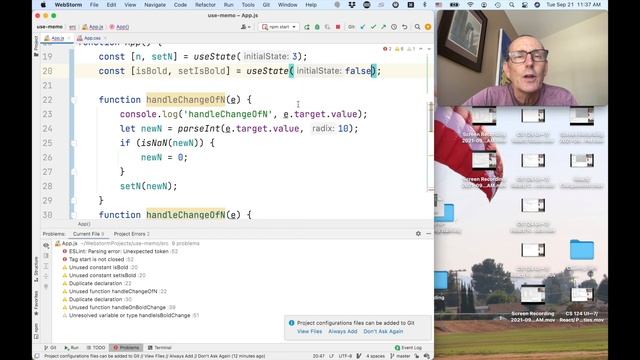Select the Current File problems tab
Image resolution: width=640 pixels, height=360 pixels.
pos(88,234)
